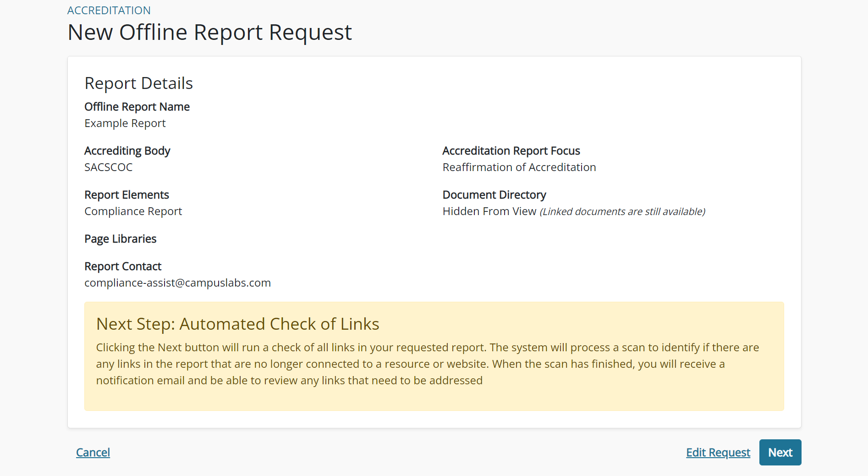Click the Report Contact label
868x476 pixels.
pyautogui.click(x=123, y=266)
